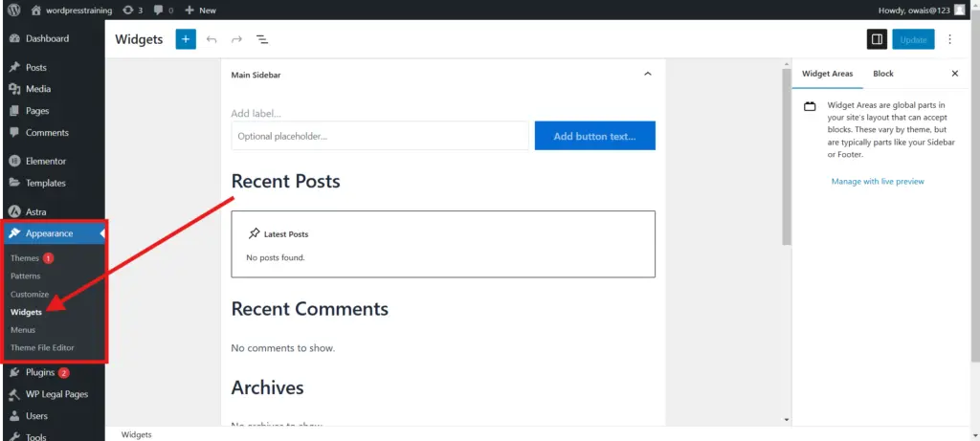Image resolution: width=980 pixels, height=441 pixels.
Task: Select the Recent Comments heading
Action: (x=310, y=309)
